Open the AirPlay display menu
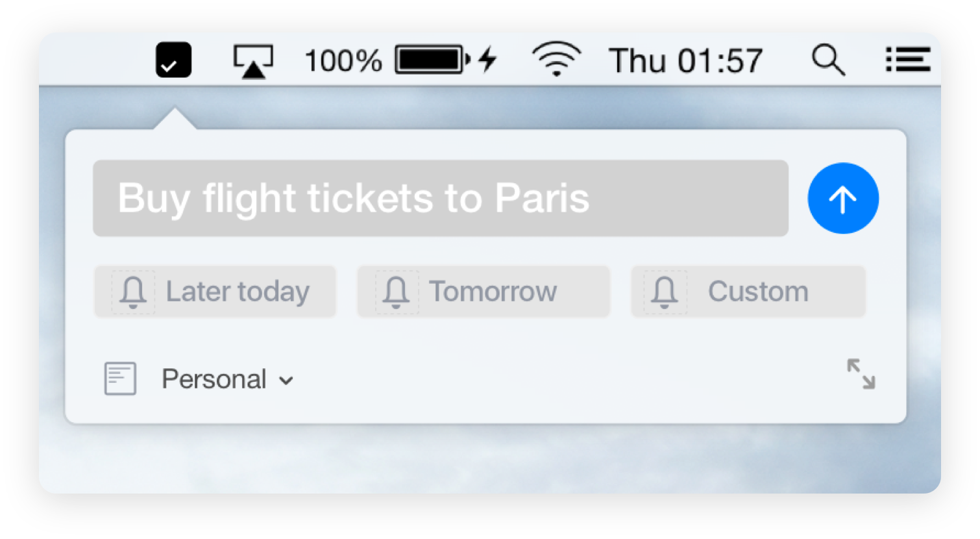Image resolution: width=980 pixels, height=539 pixels. 253,61
